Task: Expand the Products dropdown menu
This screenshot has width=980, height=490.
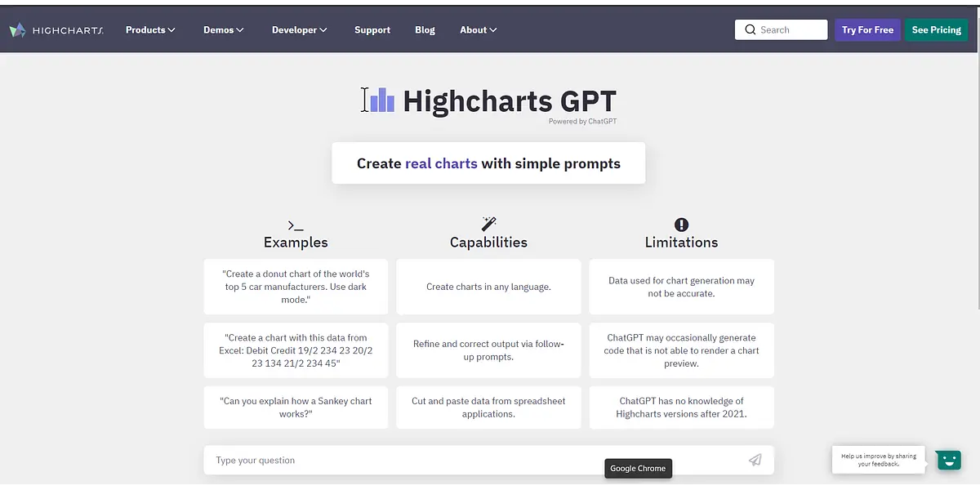Action: coord(150,30)
